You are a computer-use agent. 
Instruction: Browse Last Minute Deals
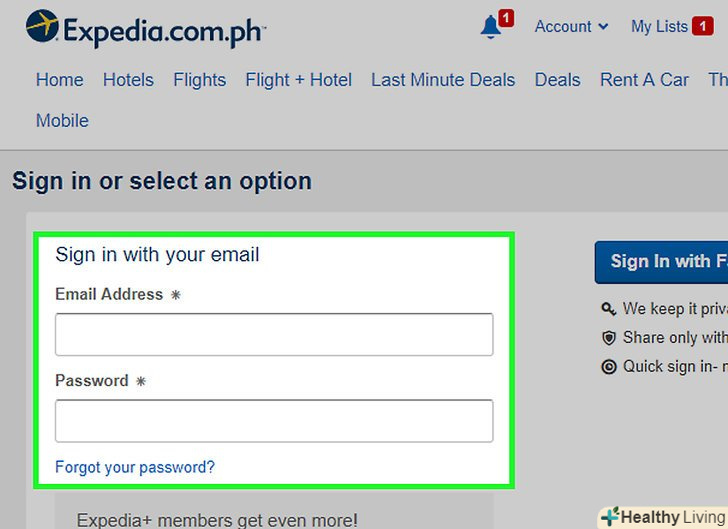[443, 80]
